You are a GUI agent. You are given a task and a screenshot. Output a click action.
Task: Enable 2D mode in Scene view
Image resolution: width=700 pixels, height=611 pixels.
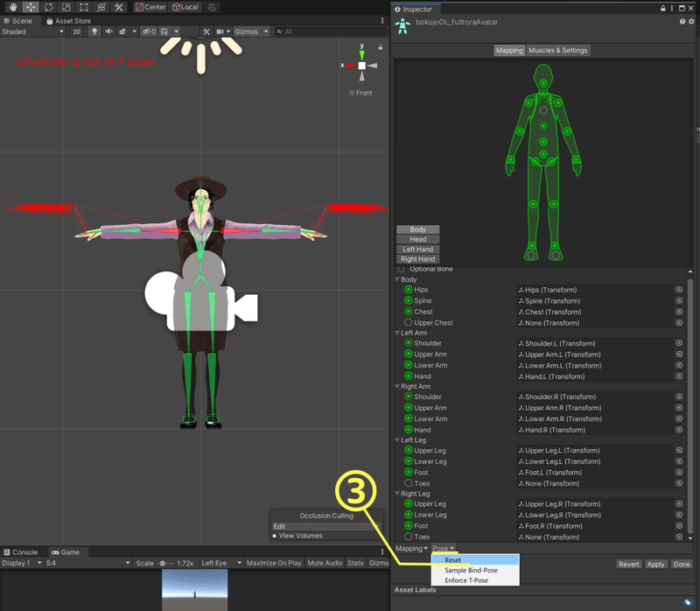pyautogui.click(x=77, y=32)
